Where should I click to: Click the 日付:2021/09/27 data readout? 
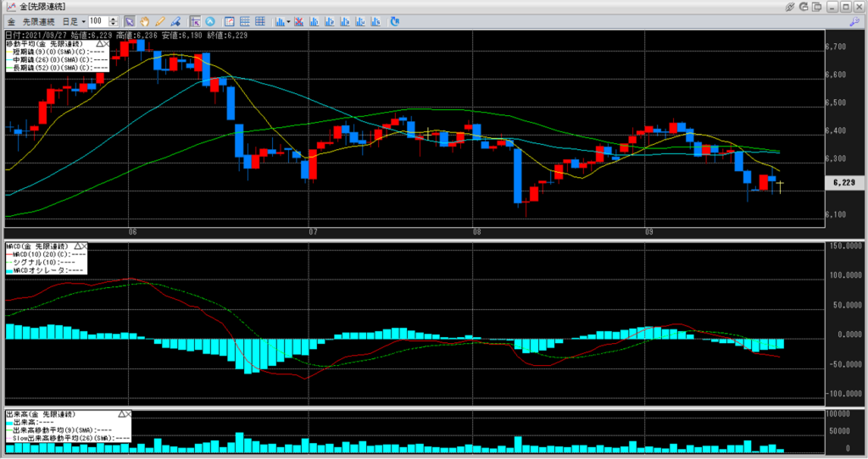click(36, 36)
